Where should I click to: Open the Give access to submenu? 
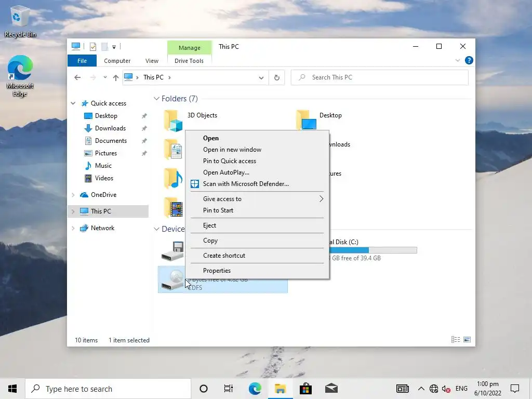pos(257,199)
